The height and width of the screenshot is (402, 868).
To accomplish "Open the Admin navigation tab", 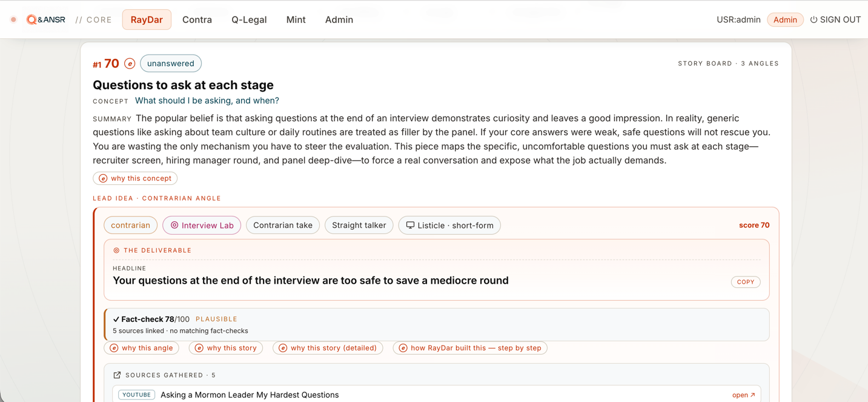I will [339, 19].
